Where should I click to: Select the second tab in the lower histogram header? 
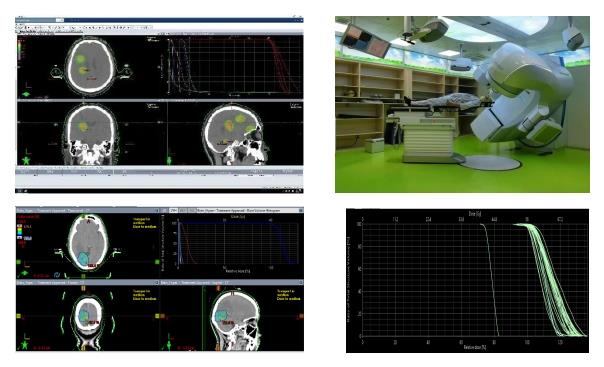click(183, 210)
